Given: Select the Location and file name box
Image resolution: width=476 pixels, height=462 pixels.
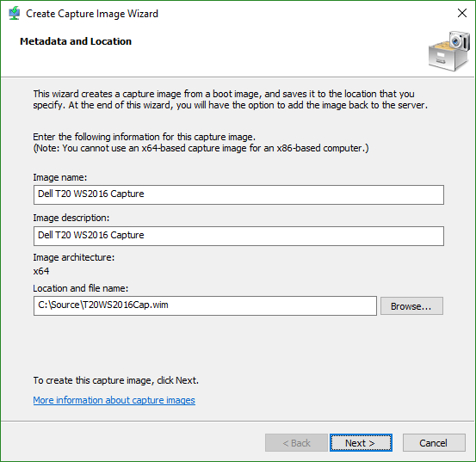Looking at the screenshot, I should coord(205,305).
